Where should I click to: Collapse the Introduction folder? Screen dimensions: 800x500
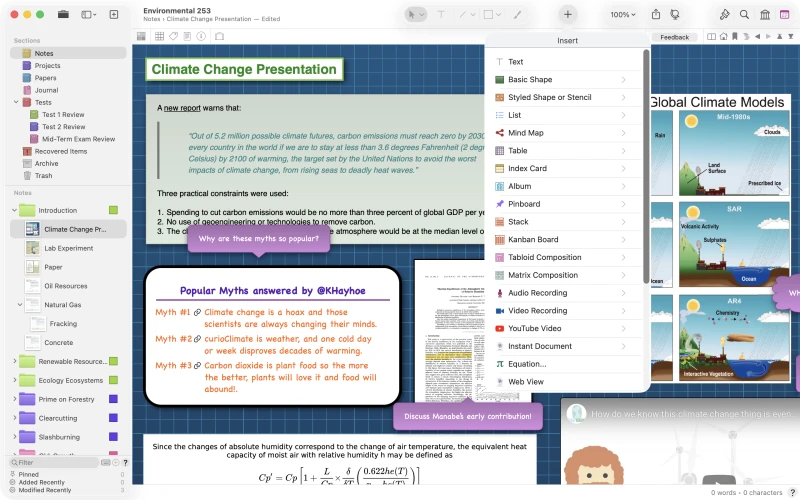14,210
